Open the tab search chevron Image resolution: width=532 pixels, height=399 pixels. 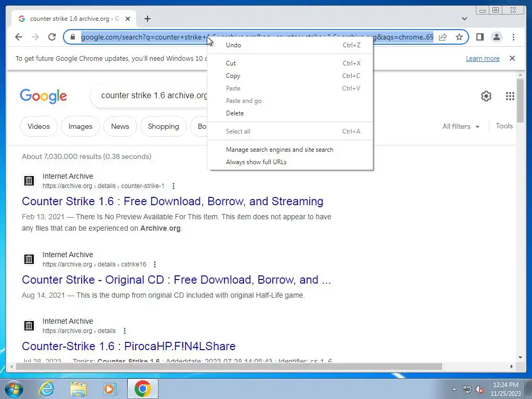(464, 19)
